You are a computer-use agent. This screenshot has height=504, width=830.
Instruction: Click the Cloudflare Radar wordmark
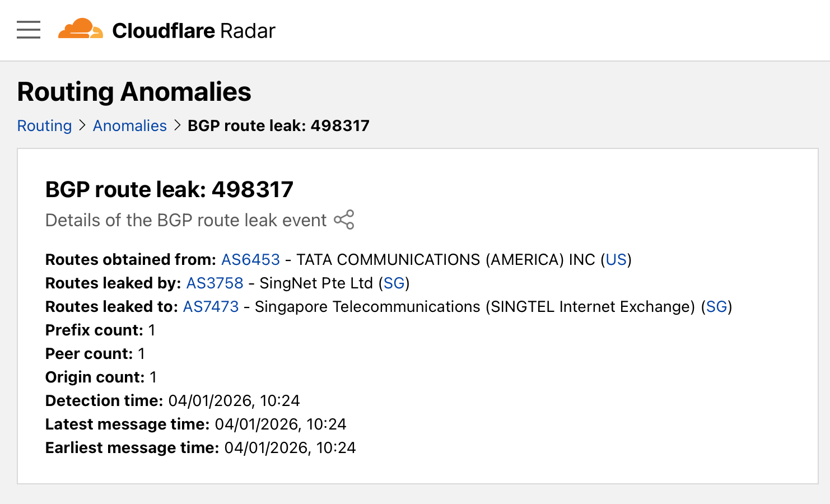coord(194,31)
